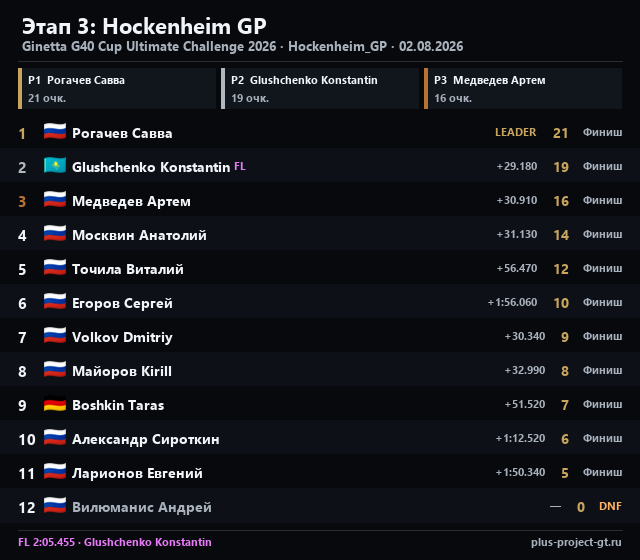The width and height of the screenshot is (640, 560).
Task: Click the flag next to Майоров Kirill
Action: 55,370
